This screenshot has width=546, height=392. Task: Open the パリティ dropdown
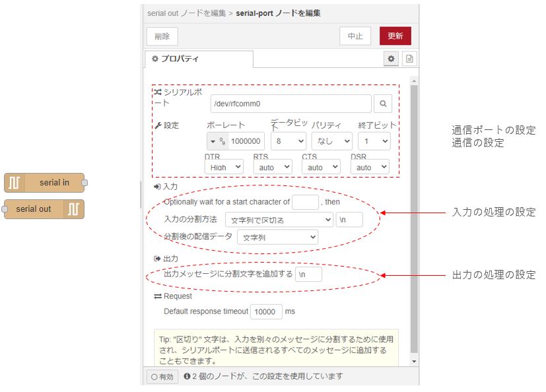(332, 141)
